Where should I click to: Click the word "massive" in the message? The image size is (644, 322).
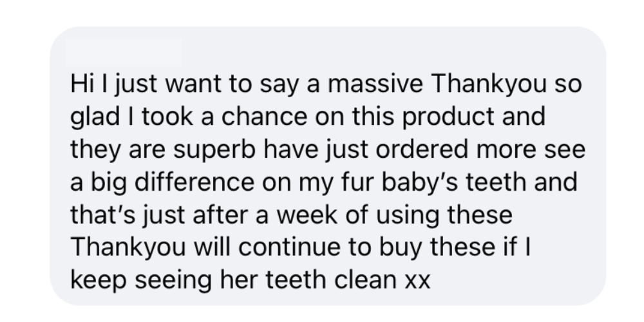(x=375, y=83)
